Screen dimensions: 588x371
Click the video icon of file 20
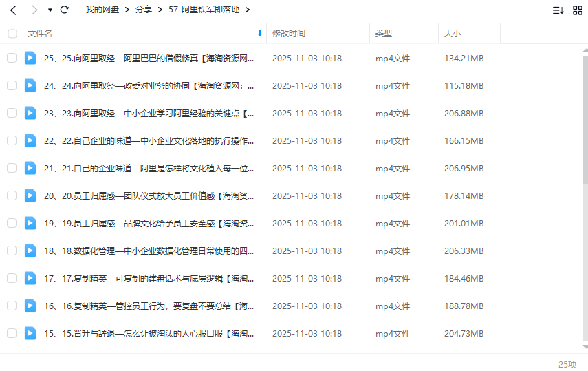(x=30, y=195)
